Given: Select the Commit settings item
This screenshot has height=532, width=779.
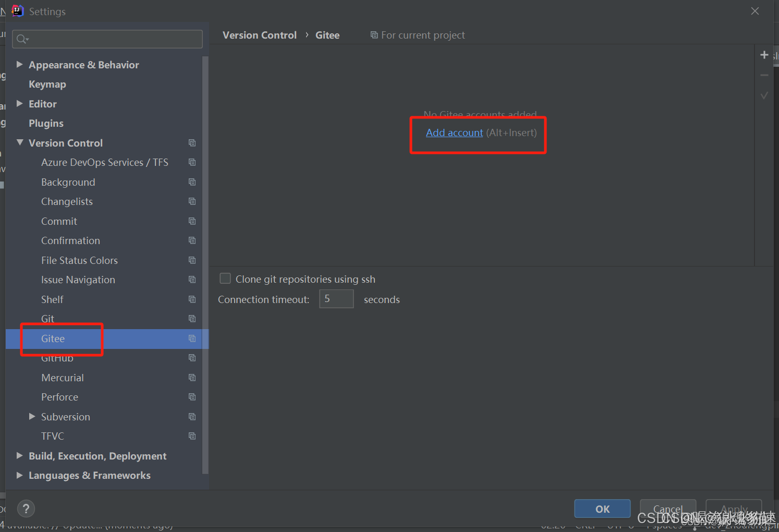Looking at the screenshot, I should tap(59, 221).
